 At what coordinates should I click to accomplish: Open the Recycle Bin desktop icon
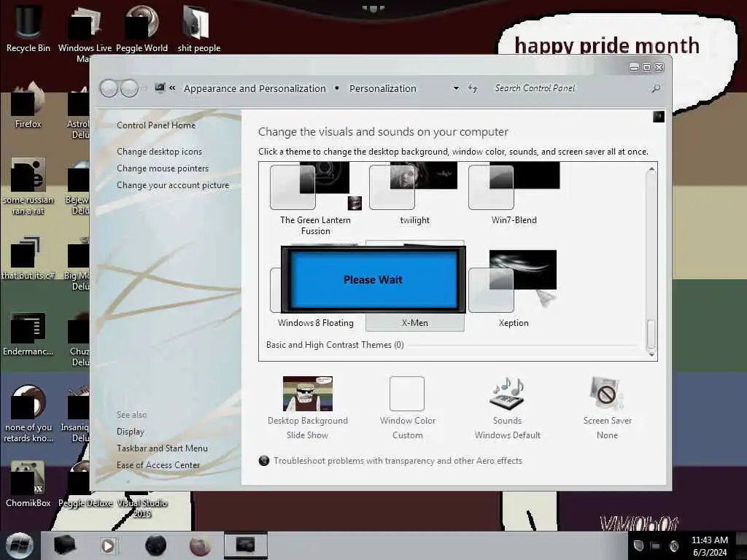coord(28,28)
